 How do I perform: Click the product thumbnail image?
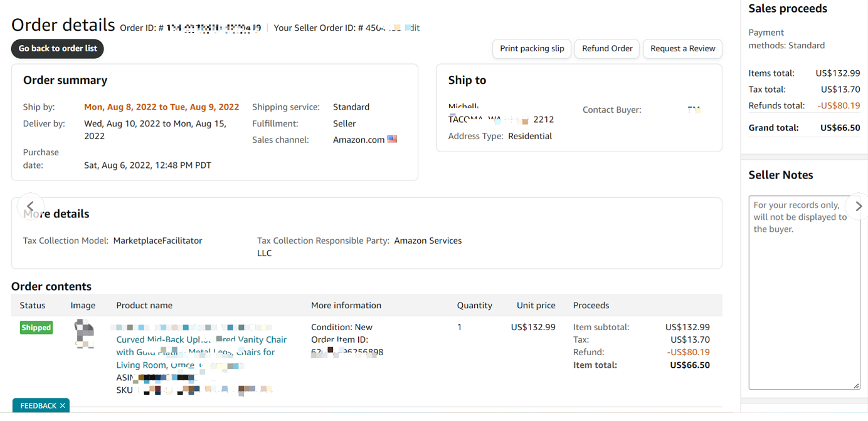pos(83,333)
